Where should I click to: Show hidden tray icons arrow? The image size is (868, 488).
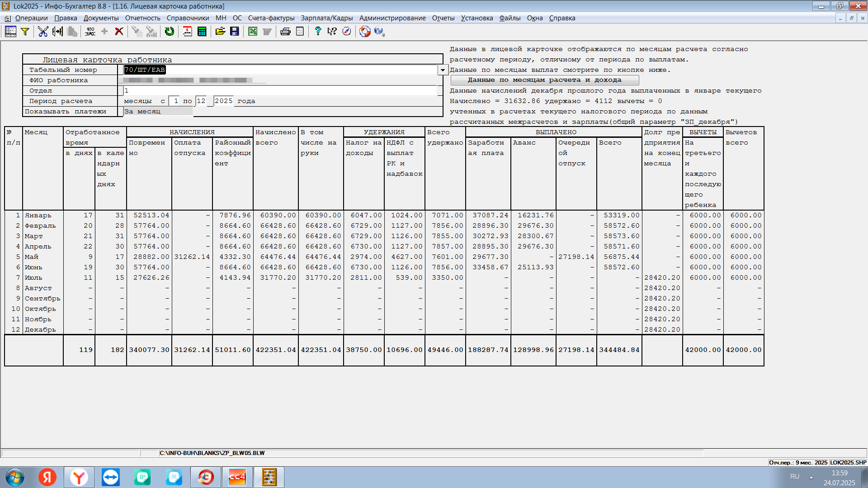point(811,477)
